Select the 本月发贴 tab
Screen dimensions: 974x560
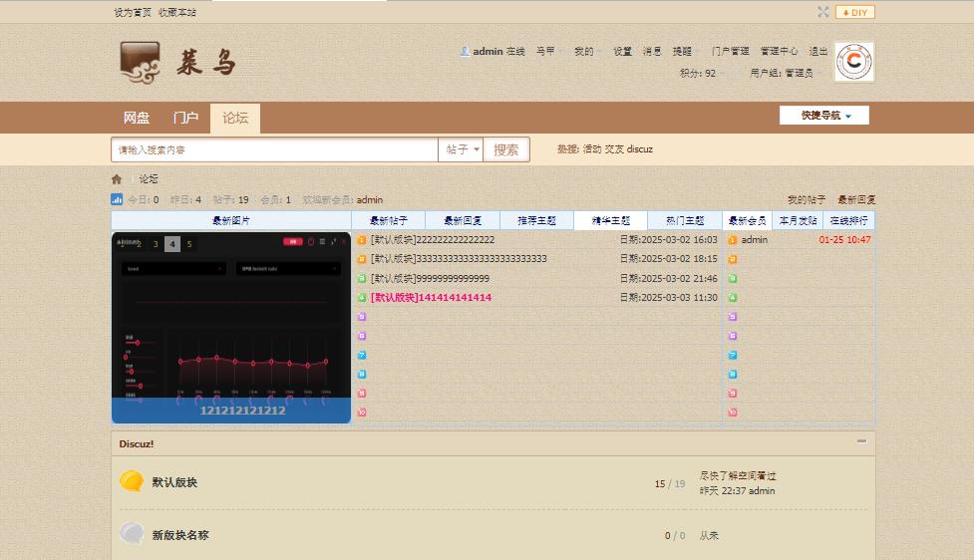799,220
